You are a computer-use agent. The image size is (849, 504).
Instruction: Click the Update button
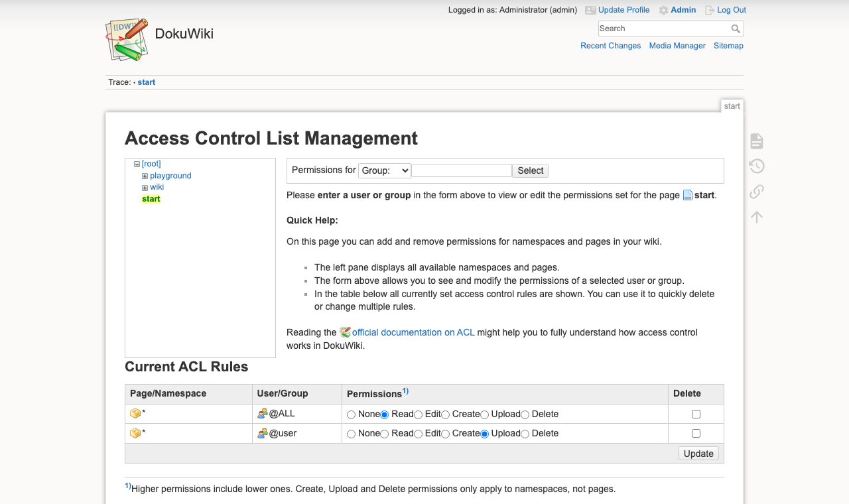pyautogui.click(x=698, y=454)
